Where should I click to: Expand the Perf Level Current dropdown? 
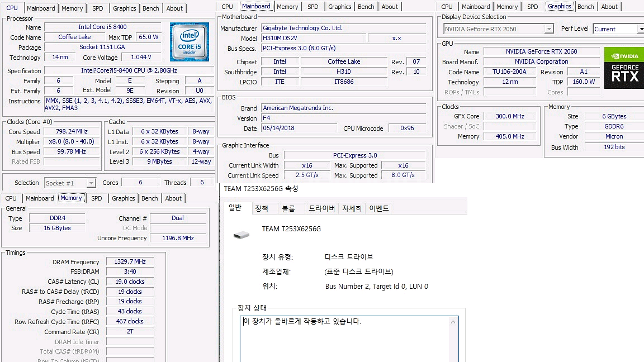tap(641, 29)
